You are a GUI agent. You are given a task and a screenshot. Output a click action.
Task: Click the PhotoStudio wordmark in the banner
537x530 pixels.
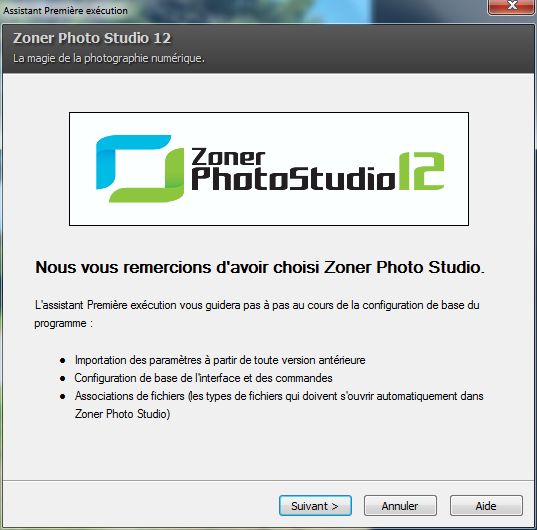[x=293, y=178]
